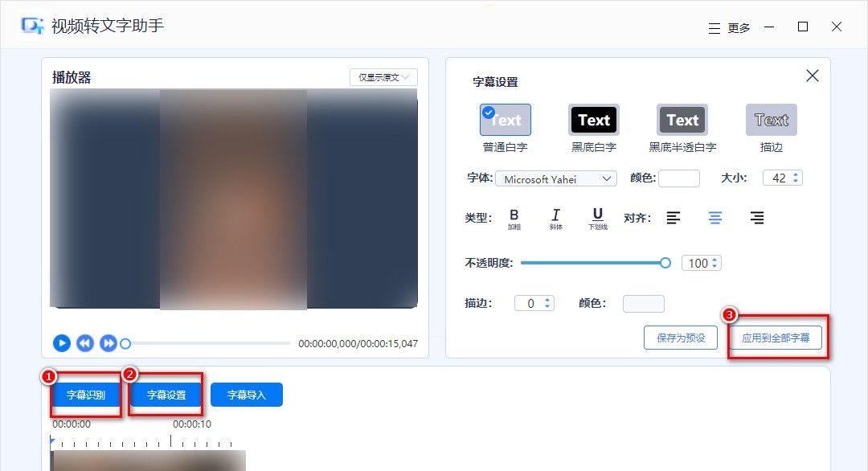
Task: Open the 描边 outline color swatch
Action: 644,303
